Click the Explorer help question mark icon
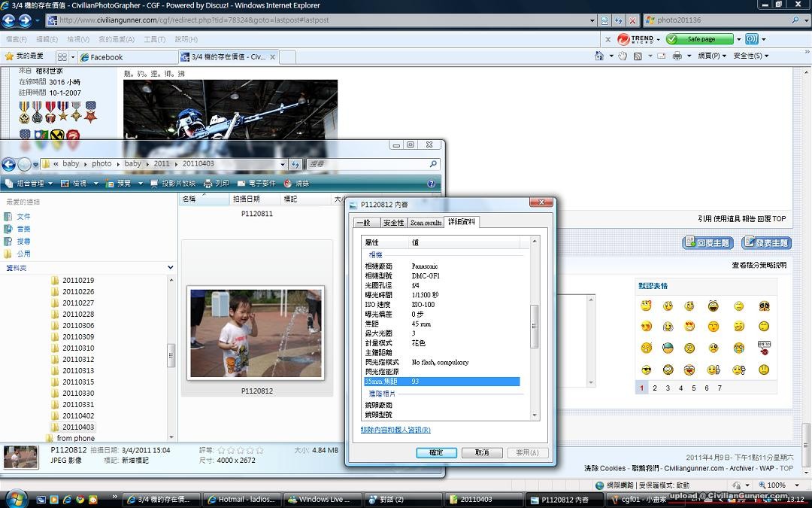Image resolution: width=812 pixels, height=508 pixels. [431, 183]
